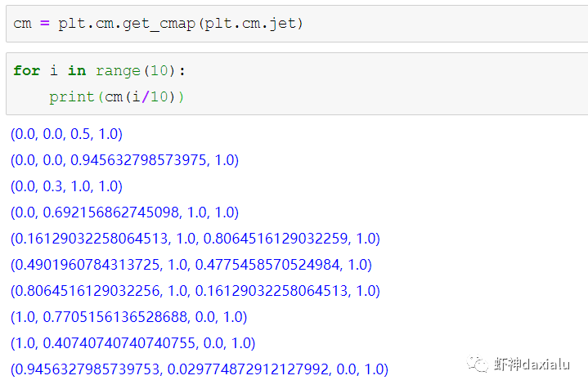Click inside the cm = plt.cm.get_cmap code cell
588x389 pixels.
(x=327, y=24)
